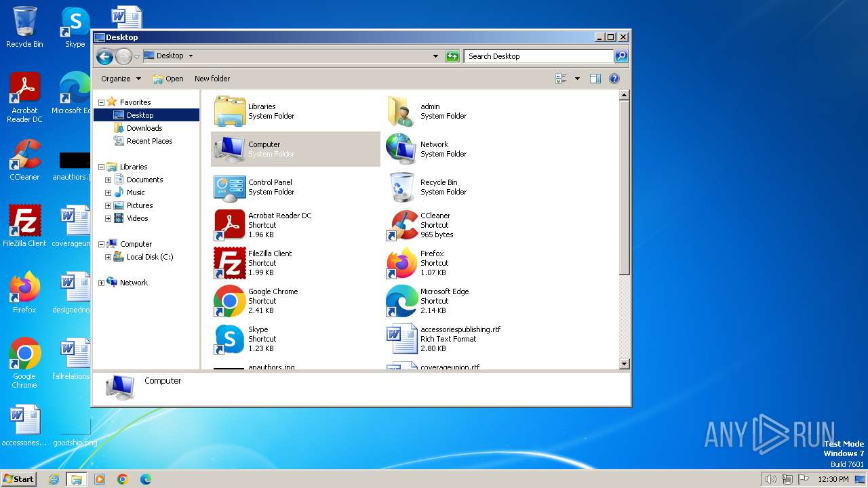The width and height of the screenshot is (868, 488).
Task: Click Skype desktop shortcut
Action: [75, 27]
